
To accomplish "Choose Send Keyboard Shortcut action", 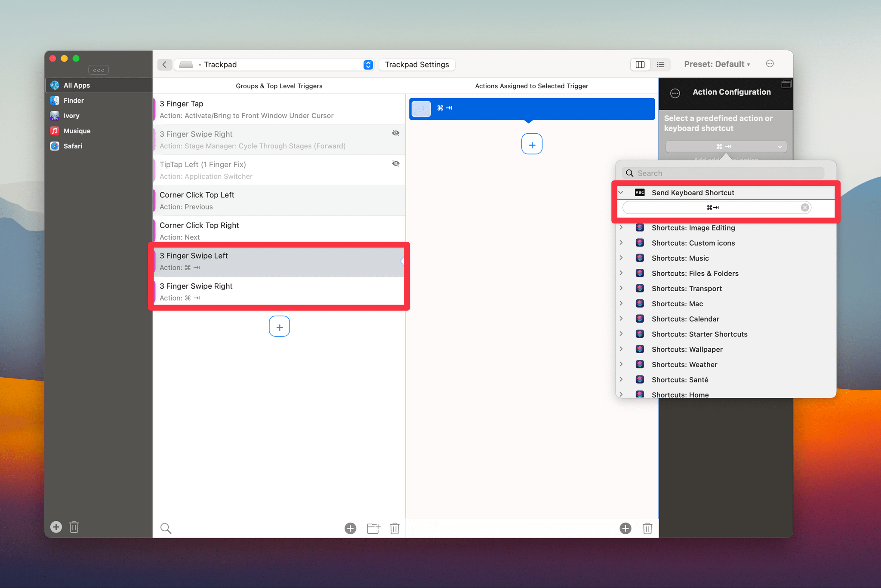I will click(693, 193).
